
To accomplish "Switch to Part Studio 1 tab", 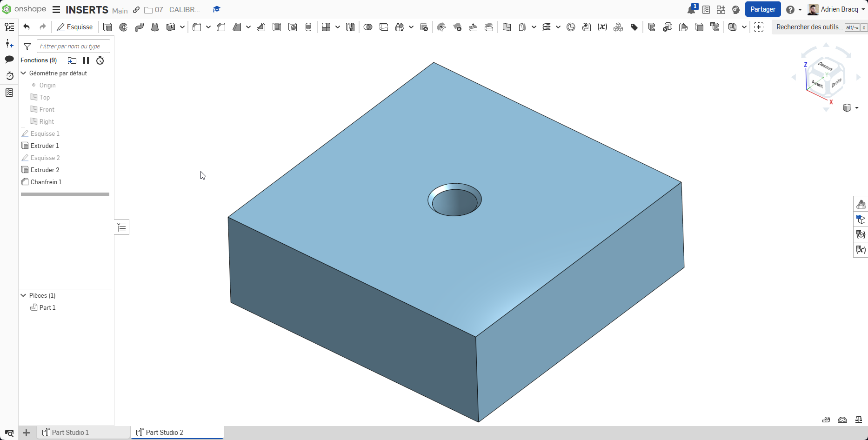I will (x=70, y=433).
